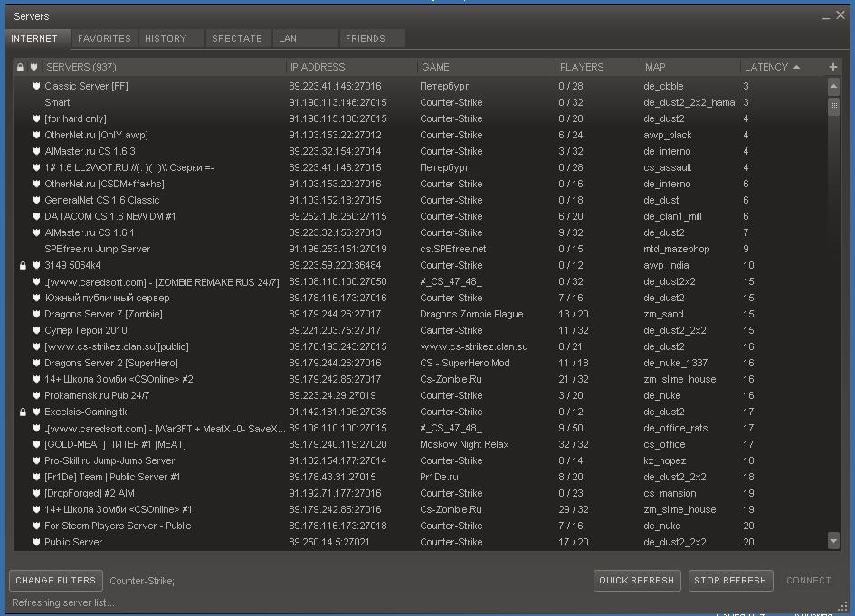Image resolution: width=855 pixels, height=616 pixels.
Task: Switch to the Spectate tab
Action: [x=238, y=39]
